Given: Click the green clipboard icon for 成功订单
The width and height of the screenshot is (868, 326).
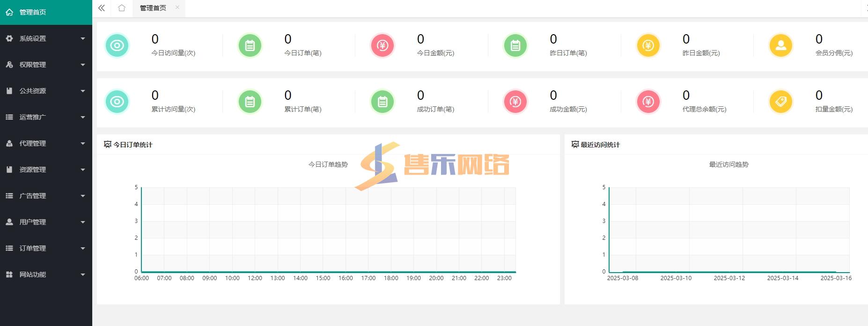Looking at the screenshot, I should (x=383, y=102).
